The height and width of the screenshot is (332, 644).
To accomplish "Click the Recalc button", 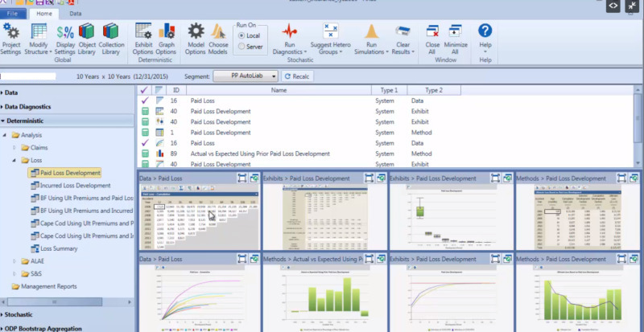I will point(298,76).
